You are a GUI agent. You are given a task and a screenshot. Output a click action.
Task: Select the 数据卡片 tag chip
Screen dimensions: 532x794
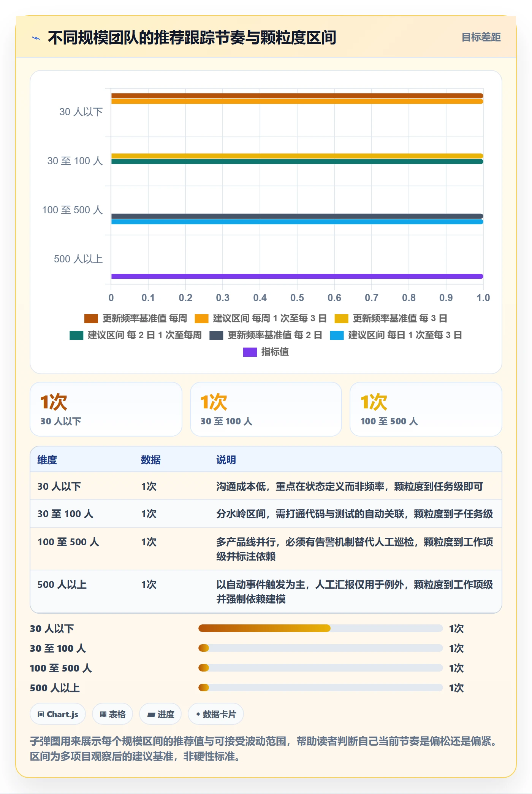tap(216, 714)
